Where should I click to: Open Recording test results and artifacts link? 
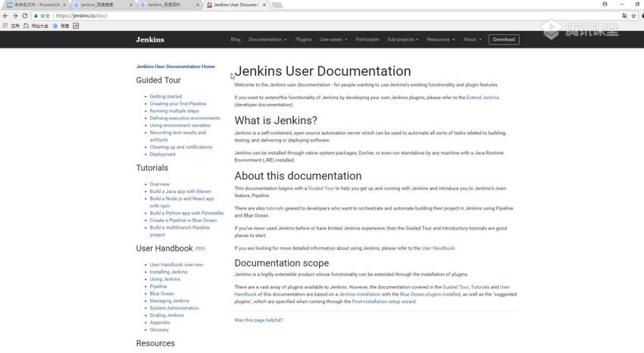coord(178,136)
